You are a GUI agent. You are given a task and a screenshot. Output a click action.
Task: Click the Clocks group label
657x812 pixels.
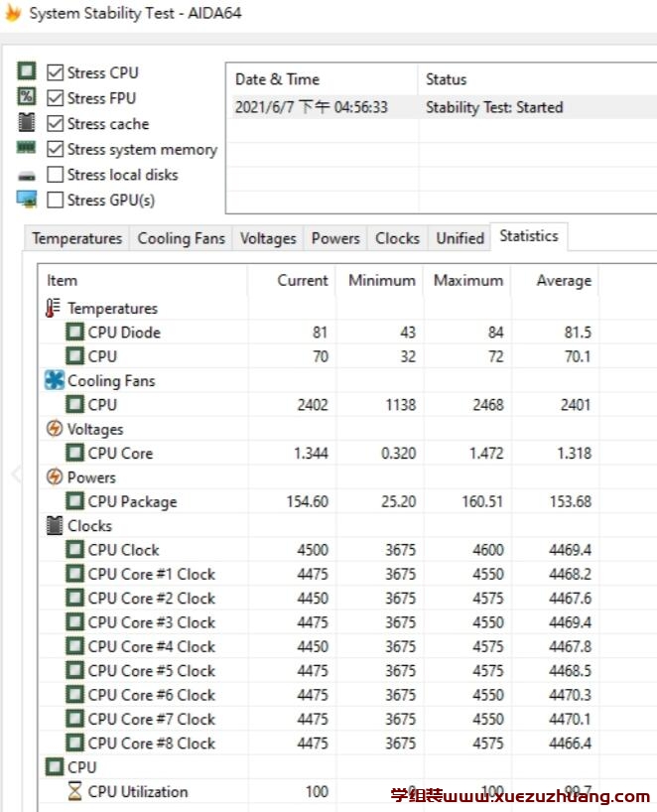[89, 526]
